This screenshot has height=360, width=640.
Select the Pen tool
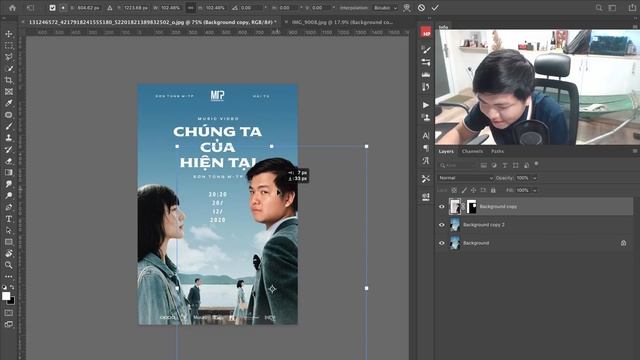pos(9,207)
